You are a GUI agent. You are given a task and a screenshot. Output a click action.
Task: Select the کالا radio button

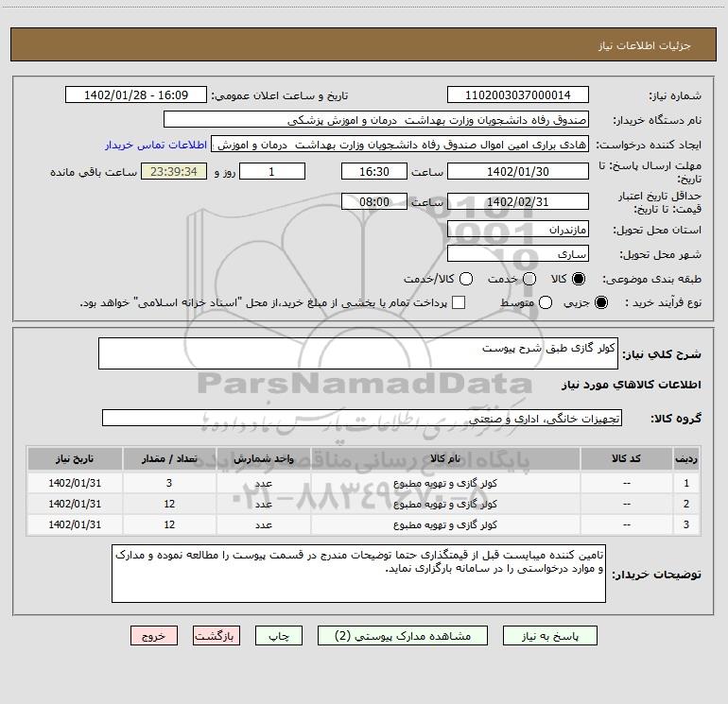[579, 279]
